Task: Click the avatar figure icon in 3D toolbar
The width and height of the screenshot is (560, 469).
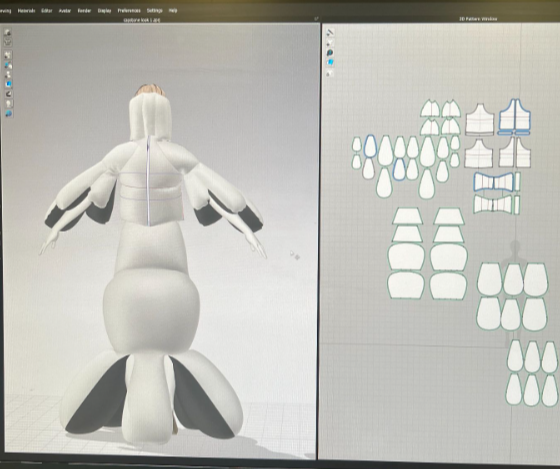Action: pos(8,75)
